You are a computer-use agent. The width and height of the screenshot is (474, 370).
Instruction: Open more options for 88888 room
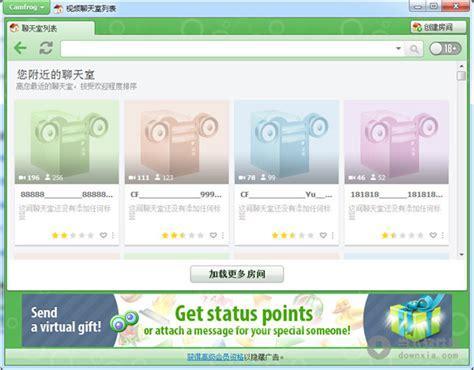point(113,235)
